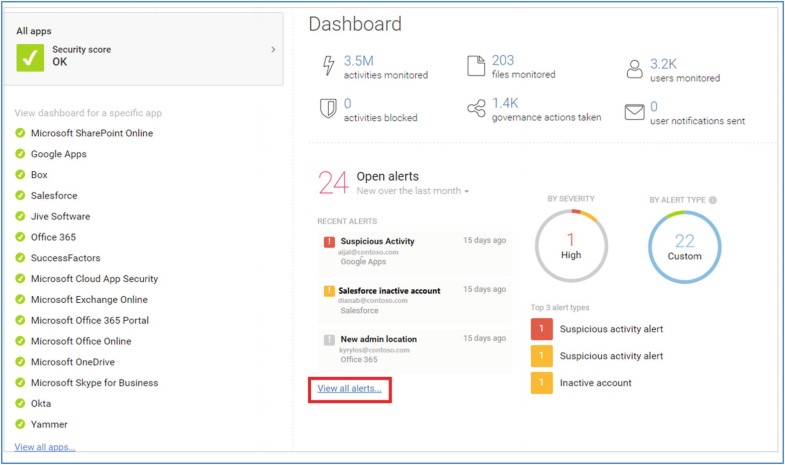Open Microsoft SharePoint Online dashboard
The width and height of the screenshot is (785, 465).
click(x=92, y=133)
